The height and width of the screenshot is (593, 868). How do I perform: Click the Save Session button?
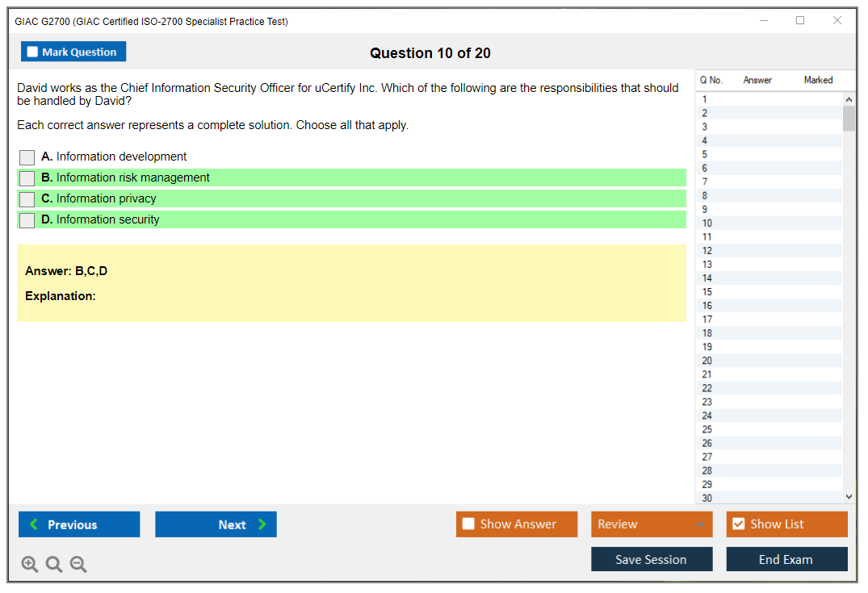(x=652, y=558)
